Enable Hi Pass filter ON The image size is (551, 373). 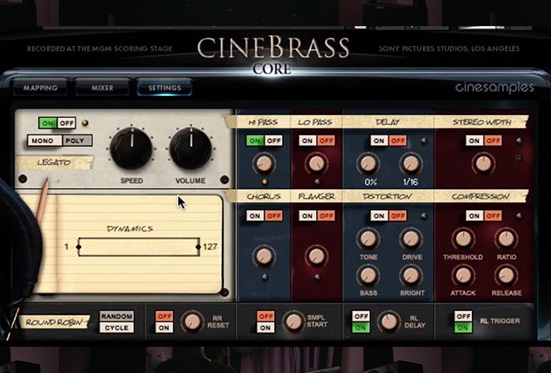coord(255,141)
